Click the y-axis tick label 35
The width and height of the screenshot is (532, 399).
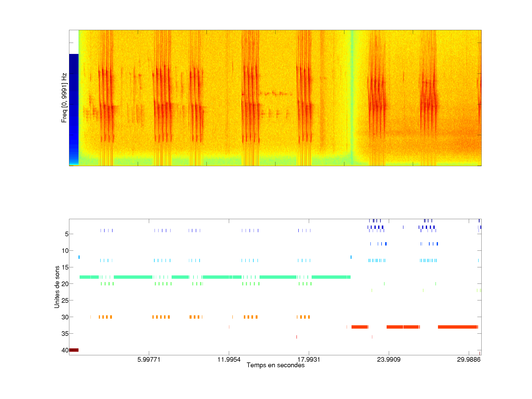pos(65,334)
